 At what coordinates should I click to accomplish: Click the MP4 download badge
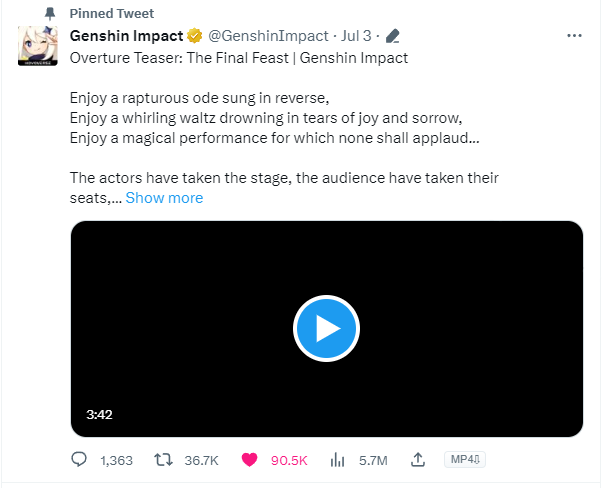pyautogui.click(x=464, y=459)
